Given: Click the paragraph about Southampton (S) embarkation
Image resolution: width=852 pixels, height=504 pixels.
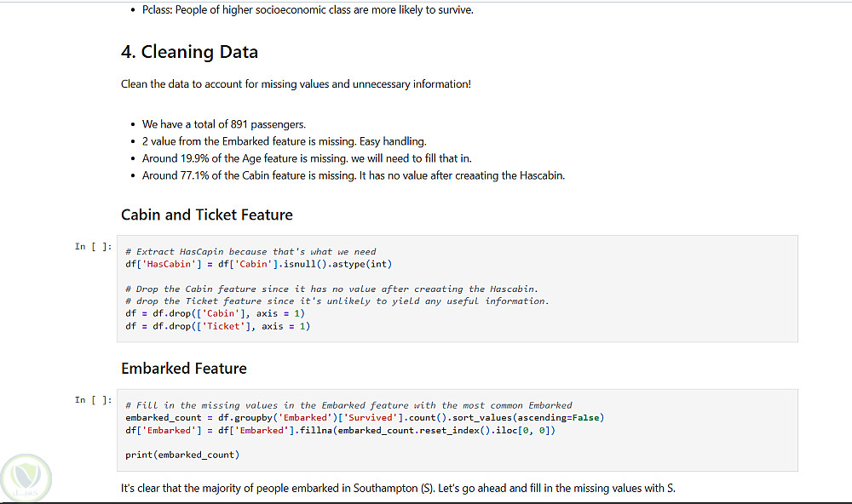Looking at the screenshot, I should pos(398,488).
